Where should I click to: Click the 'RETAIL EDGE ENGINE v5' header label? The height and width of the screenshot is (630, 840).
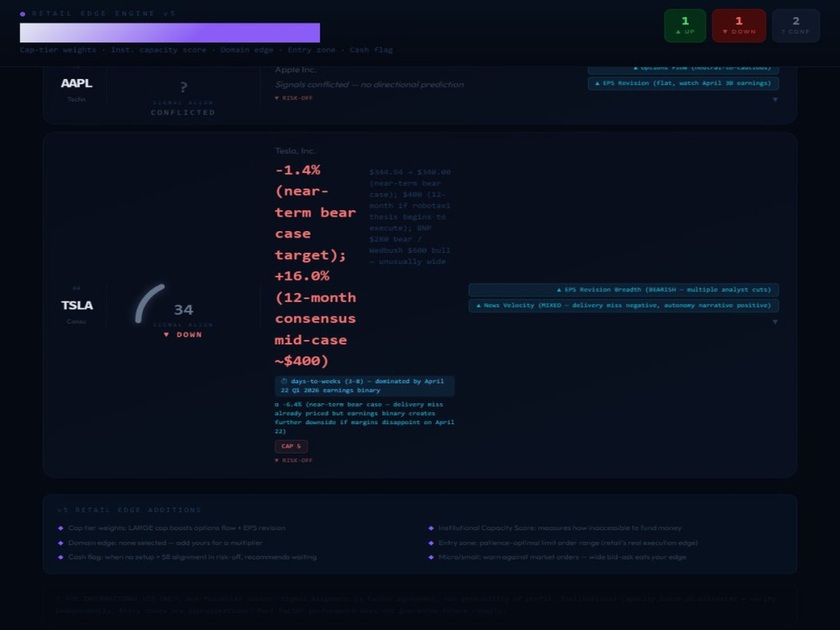click(x=103, y=13)
